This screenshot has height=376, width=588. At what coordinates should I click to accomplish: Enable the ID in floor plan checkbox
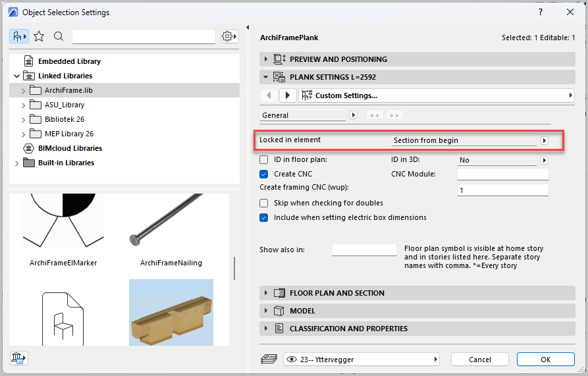point(264,160)
